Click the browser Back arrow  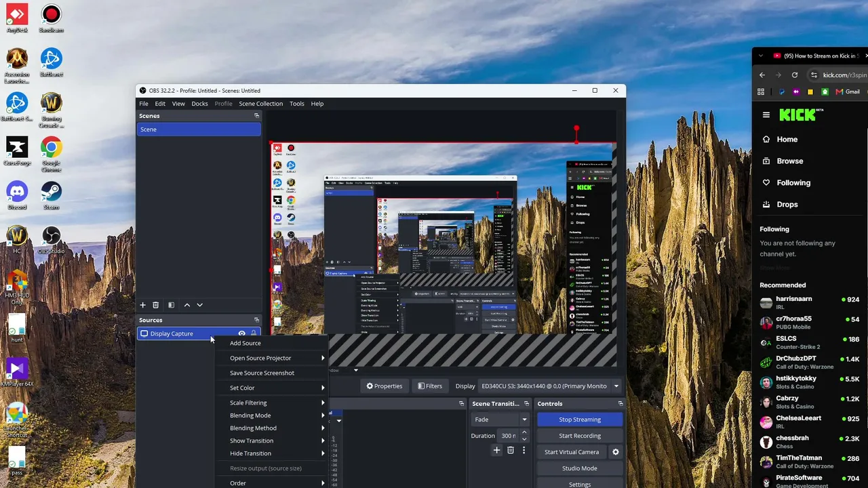762,75
